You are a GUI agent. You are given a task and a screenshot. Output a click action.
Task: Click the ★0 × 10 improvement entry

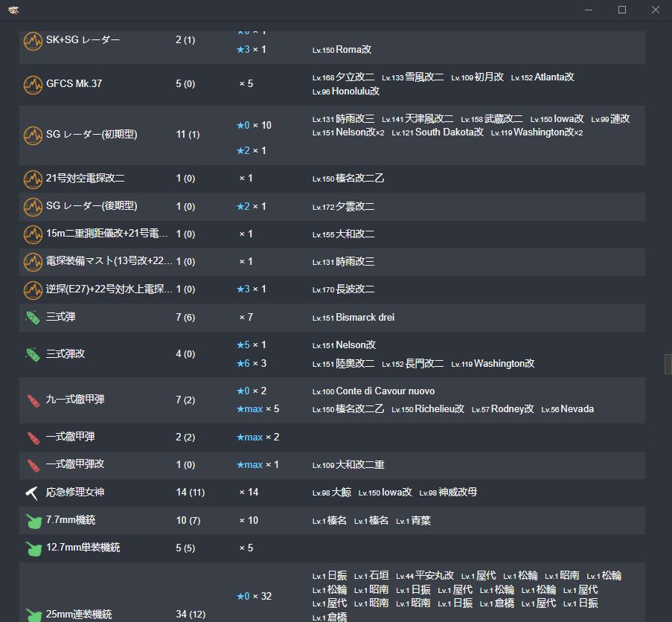[255, 126]
